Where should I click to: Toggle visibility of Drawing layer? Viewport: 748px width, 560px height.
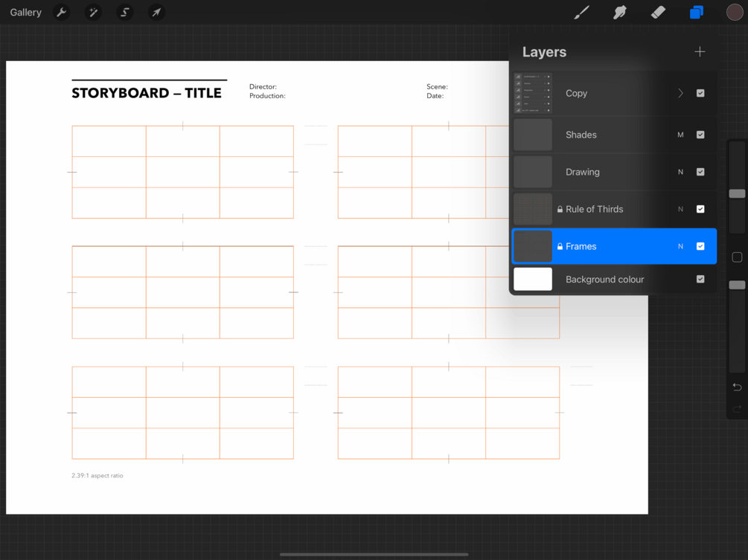click(x=700, y=172)
